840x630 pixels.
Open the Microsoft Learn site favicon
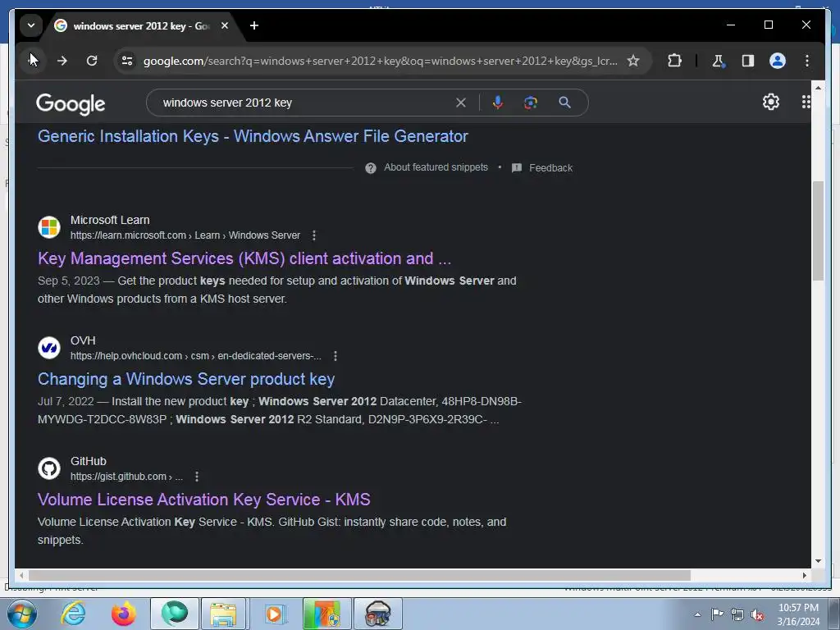coord(49,227)
